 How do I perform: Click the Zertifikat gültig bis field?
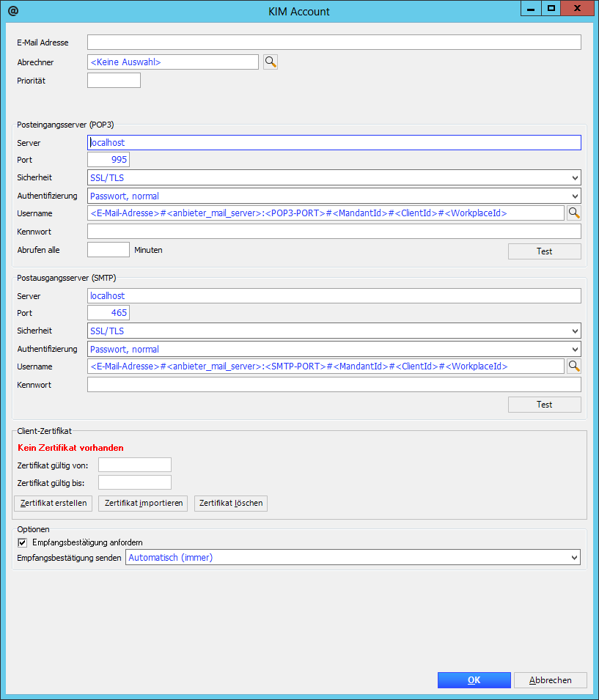coord(135,482)
